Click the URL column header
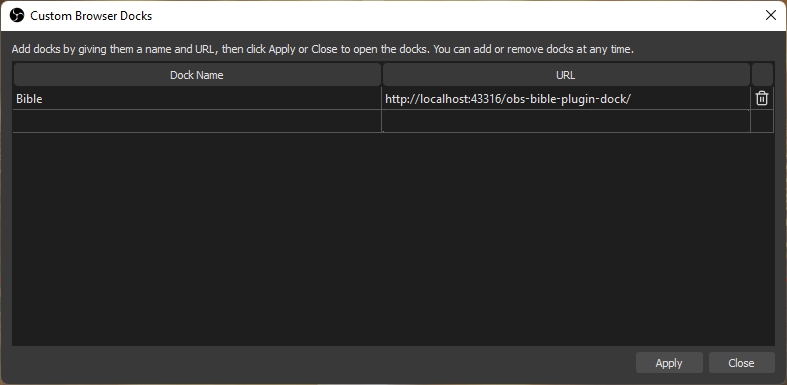The height and width of the screenshot is (385, 787). (x=566, y=75)
